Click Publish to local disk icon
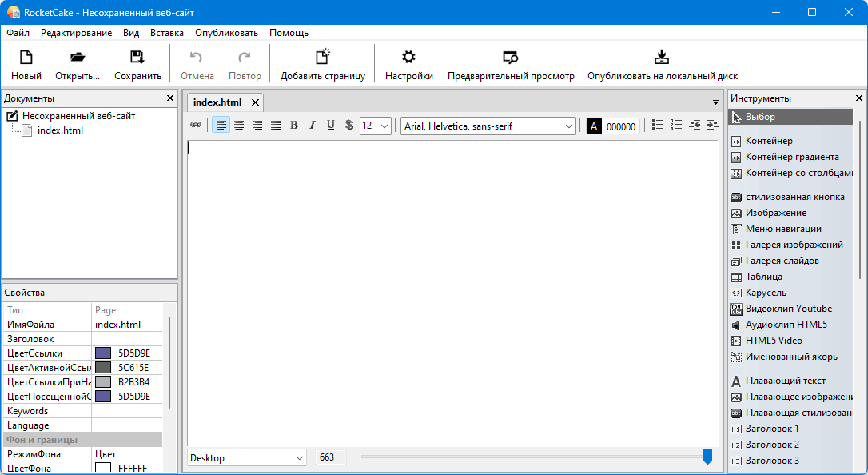The image size is (868, 475). click(x=662, y=58)
